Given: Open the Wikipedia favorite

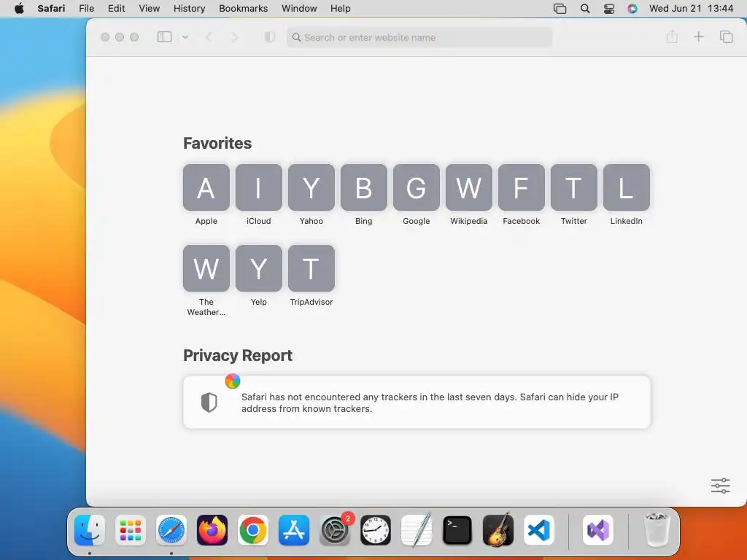Looking at the screenshot, I should [x=469, y=187].
